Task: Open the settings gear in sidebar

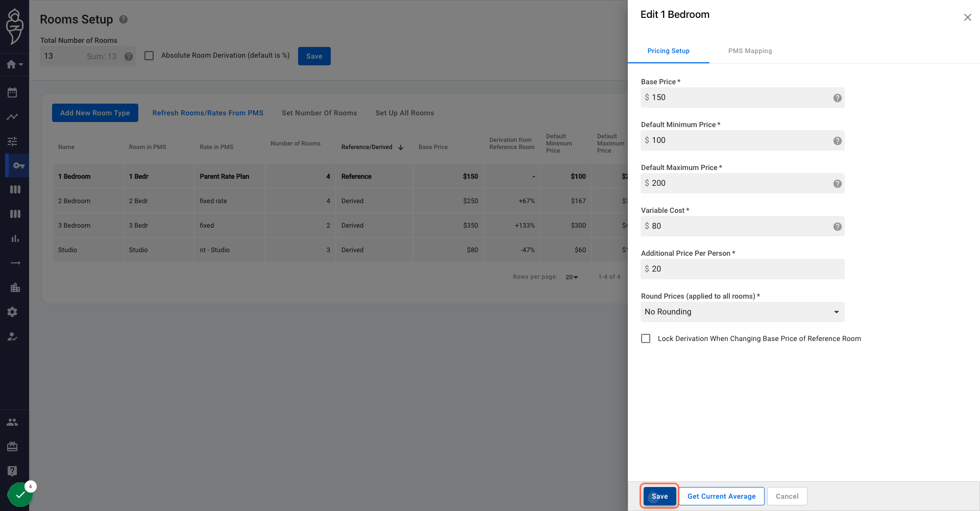Action: pos(12,312)
